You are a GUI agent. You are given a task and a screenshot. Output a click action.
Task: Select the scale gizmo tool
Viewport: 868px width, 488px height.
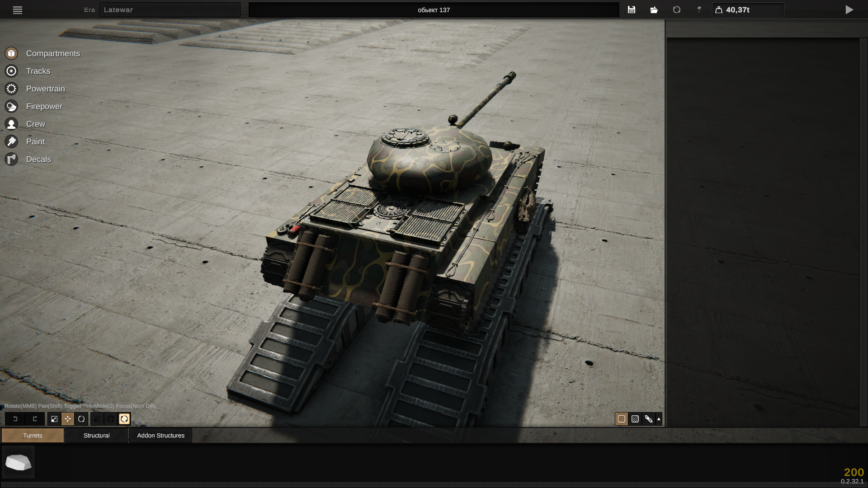pyautogui.click(x=54, y=419)
